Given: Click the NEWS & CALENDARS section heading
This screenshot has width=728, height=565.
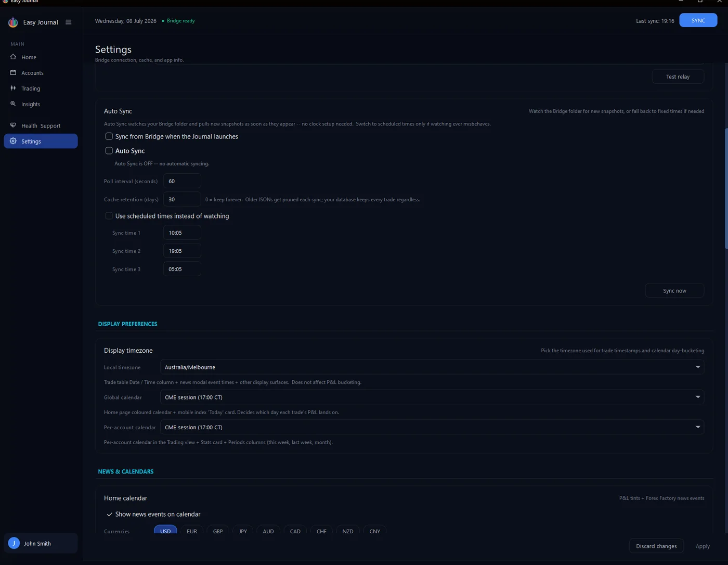Looking at the screenshot, I should (126, 471).
